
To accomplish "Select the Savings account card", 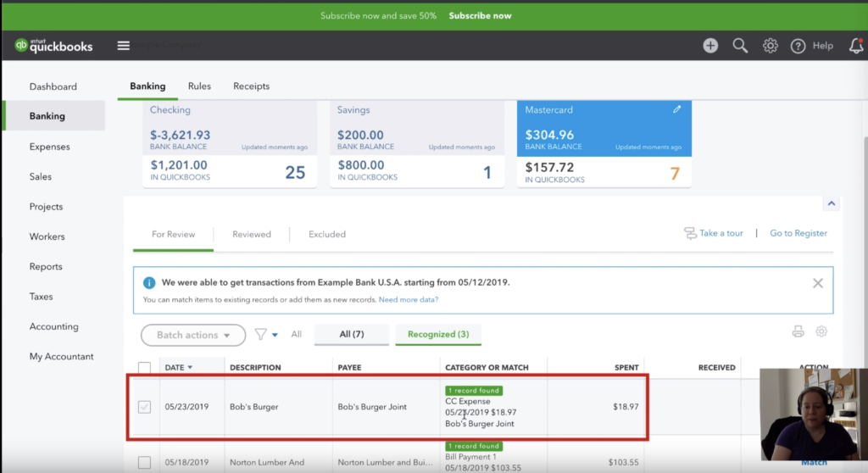I will click(417, 144).
